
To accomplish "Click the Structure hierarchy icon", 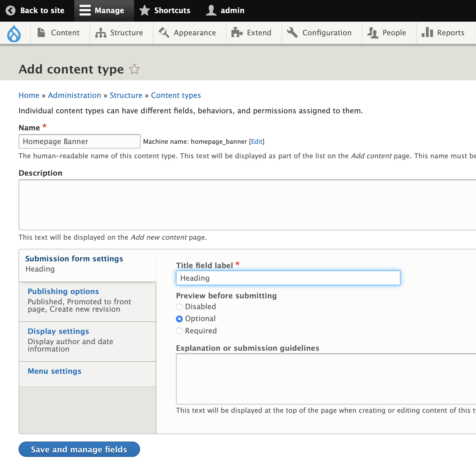I will [x=100, y=33].
